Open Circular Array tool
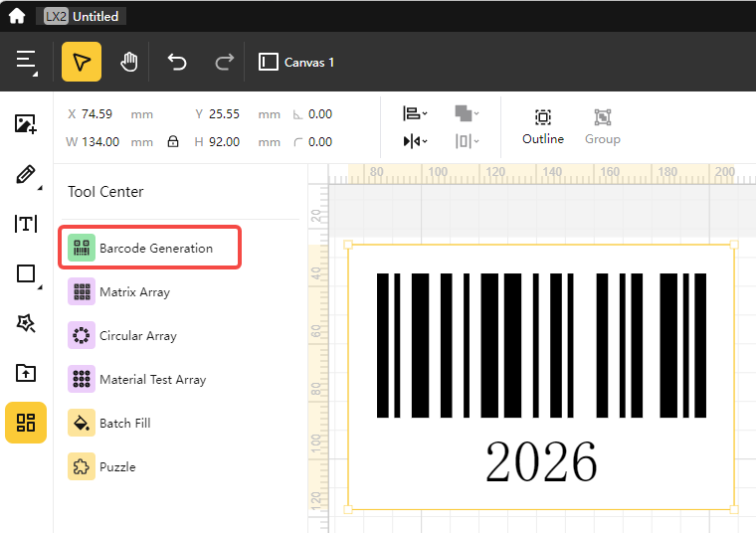Viewport: 756px width, 533px height. coord(122,335)
